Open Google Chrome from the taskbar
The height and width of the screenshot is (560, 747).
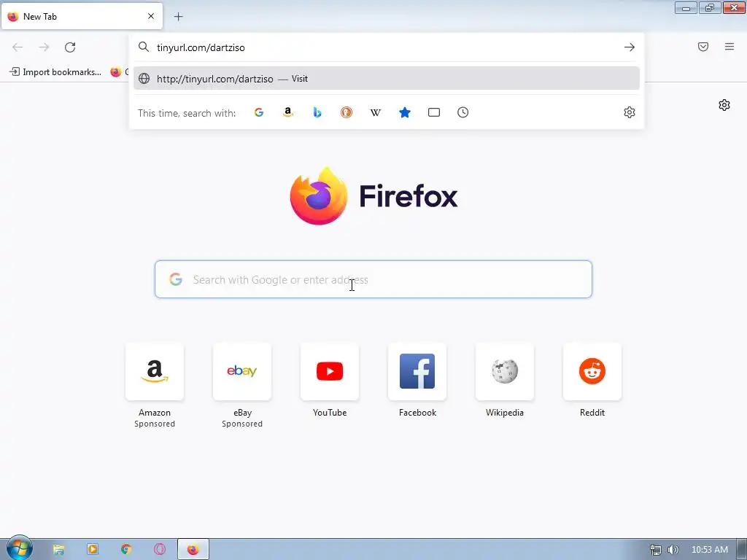tap(126, 550)
